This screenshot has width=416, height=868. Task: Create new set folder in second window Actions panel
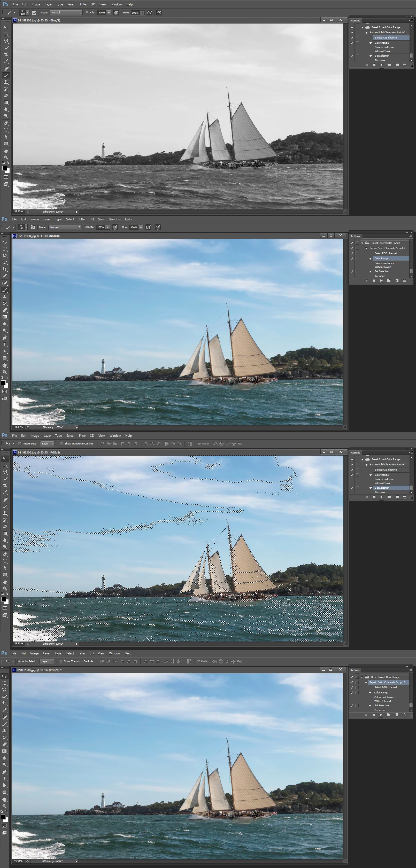tap(389, 280)
